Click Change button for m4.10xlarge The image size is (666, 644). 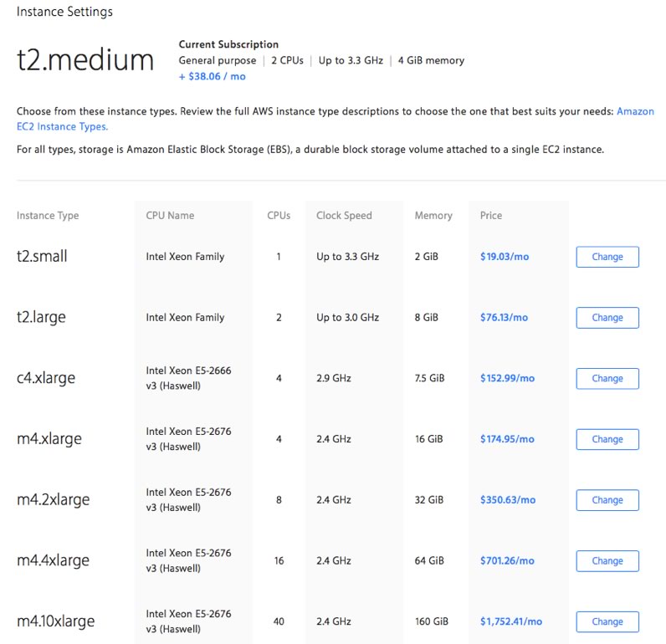(607, 621)
